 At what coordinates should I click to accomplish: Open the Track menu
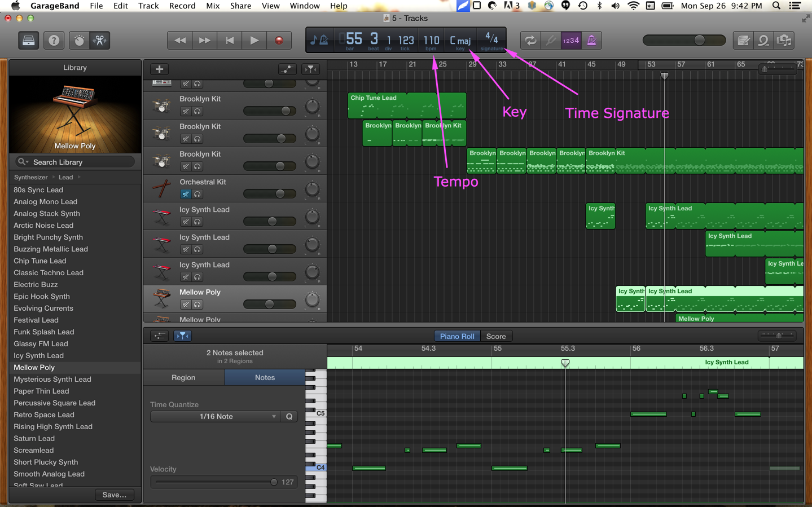tap(148, 6)
